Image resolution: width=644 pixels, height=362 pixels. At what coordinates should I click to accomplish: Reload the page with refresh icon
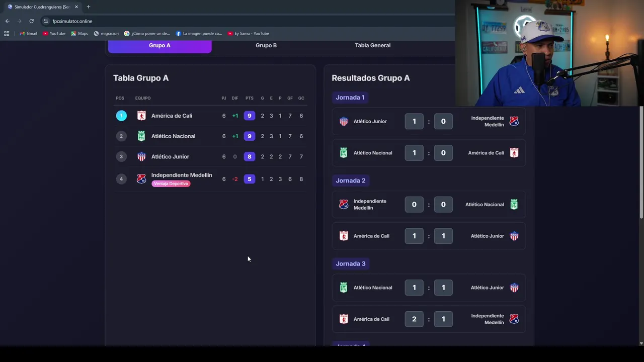coord(31,21)
